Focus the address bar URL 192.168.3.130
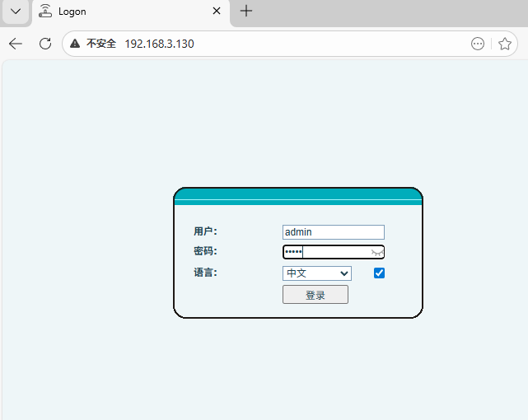528x420 pixels. click(x=159, y=44)
